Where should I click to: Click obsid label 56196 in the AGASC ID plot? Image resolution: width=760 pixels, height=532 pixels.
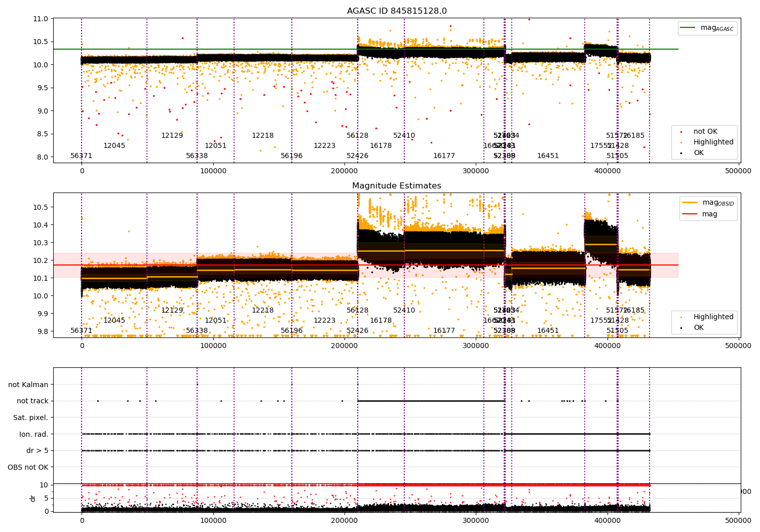[x=292, y=156]
